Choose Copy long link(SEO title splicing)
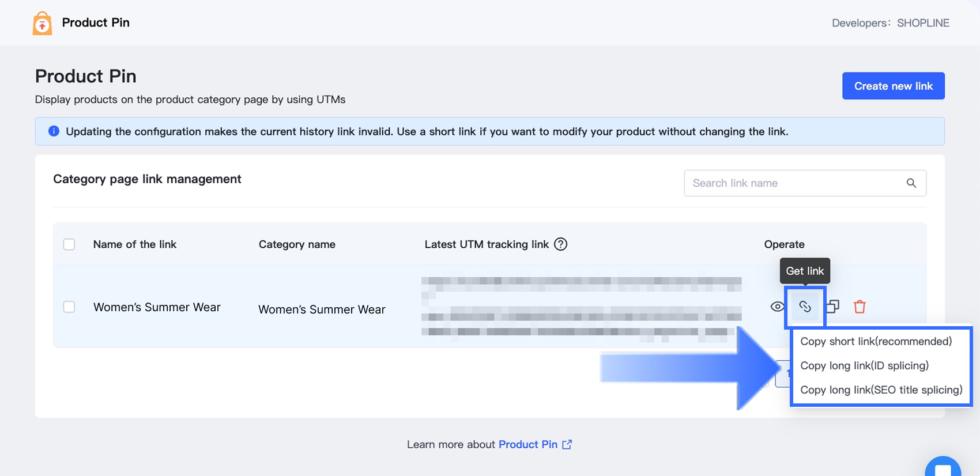The width and height of the screenshot is (980, 476). coord(881,390)
